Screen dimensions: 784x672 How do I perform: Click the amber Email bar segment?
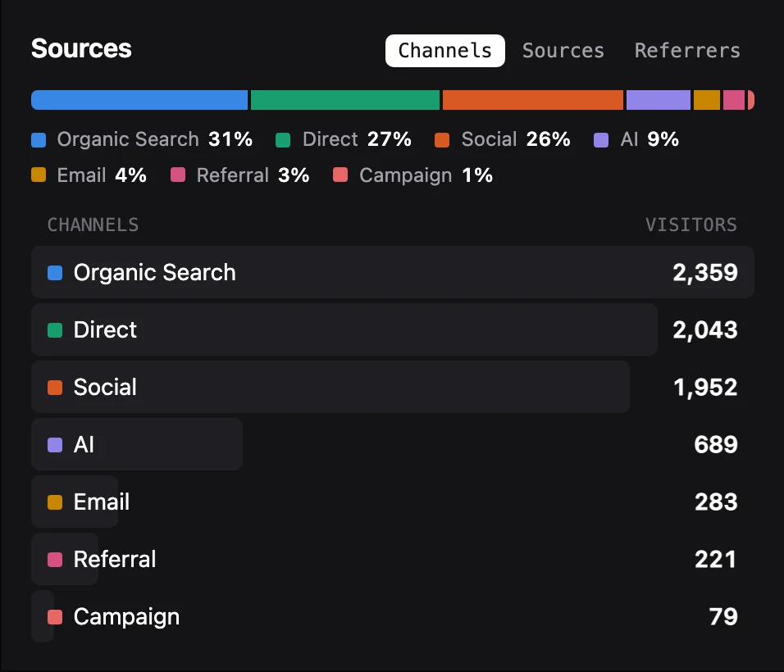click(706, 100)
